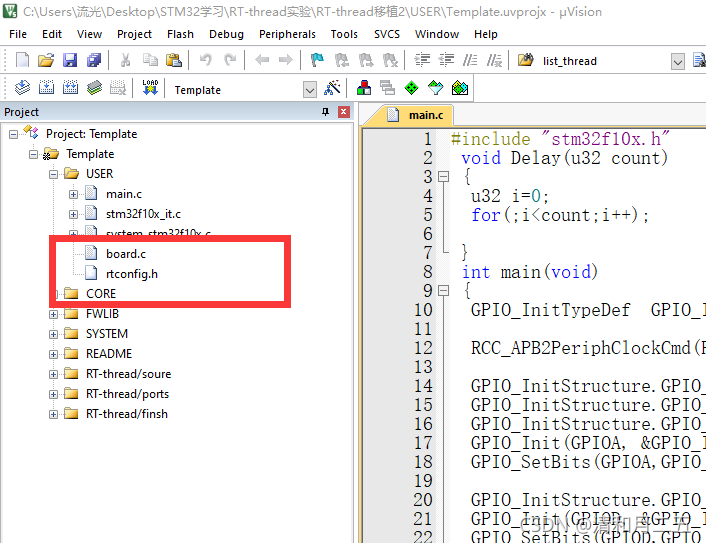This screenshot has width=706, height=543.
Task: Click the Save All icon
Action: pyautogui.click(x=94, y=60)
